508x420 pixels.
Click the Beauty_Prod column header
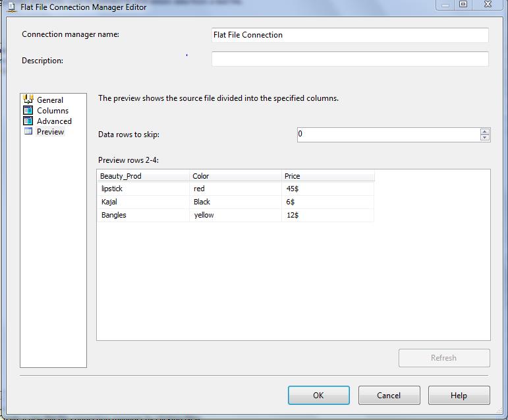point(143,176)
